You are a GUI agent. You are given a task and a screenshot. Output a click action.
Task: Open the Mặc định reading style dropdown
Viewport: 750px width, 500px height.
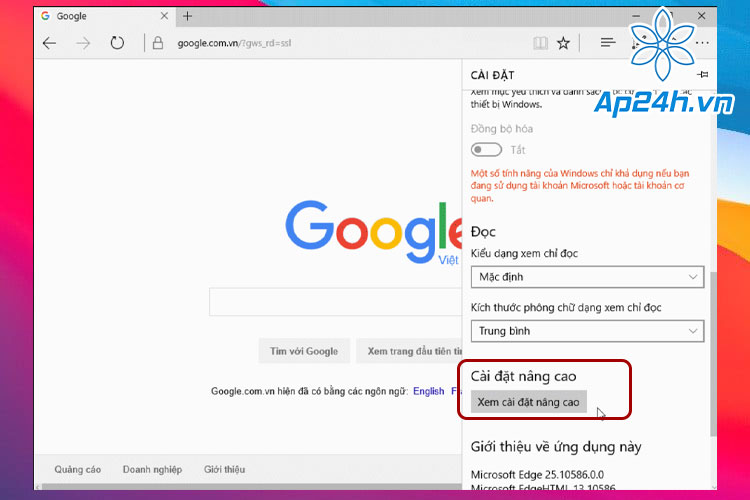587,277
